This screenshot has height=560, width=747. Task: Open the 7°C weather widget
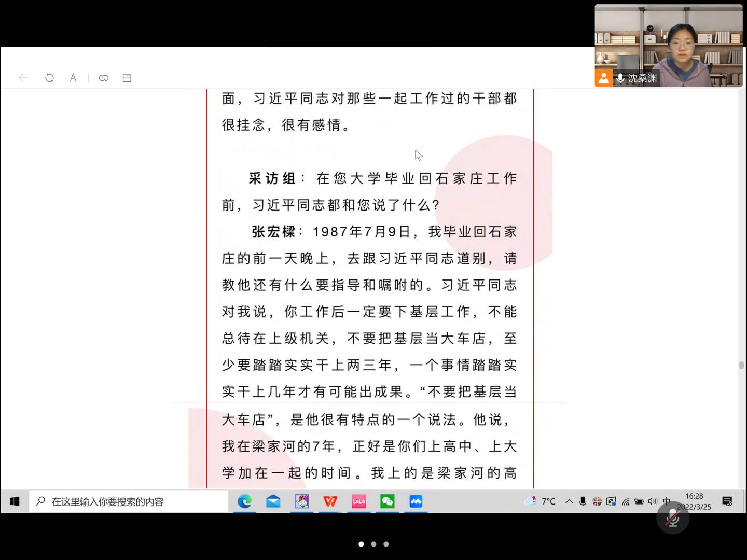[x=540, y=501]
